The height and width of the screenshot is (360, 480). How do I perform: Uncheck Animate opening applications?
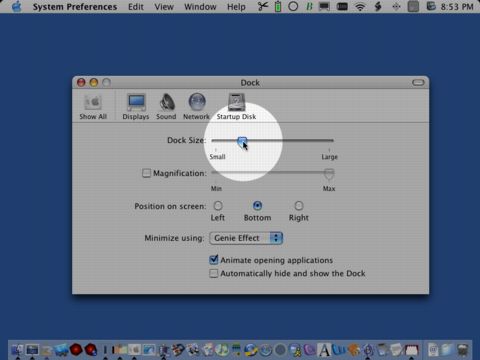point(214,260)
